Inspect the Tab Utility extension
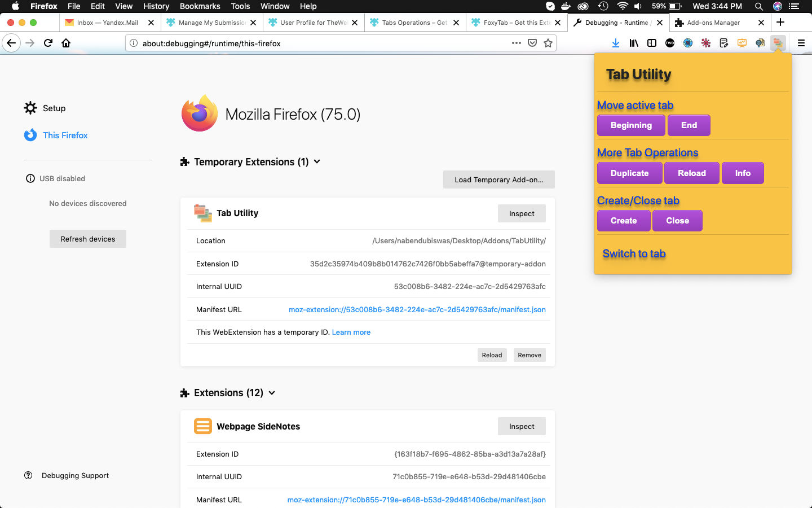 522,213
